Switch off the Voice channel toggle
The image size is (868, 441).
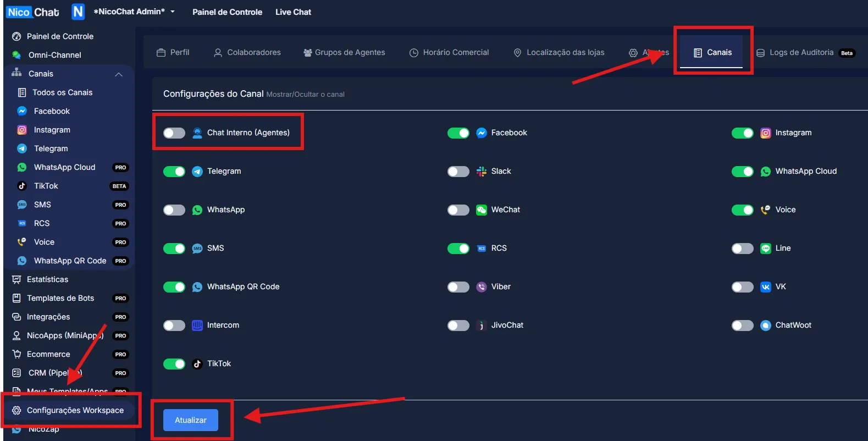[x=743, y=210]
